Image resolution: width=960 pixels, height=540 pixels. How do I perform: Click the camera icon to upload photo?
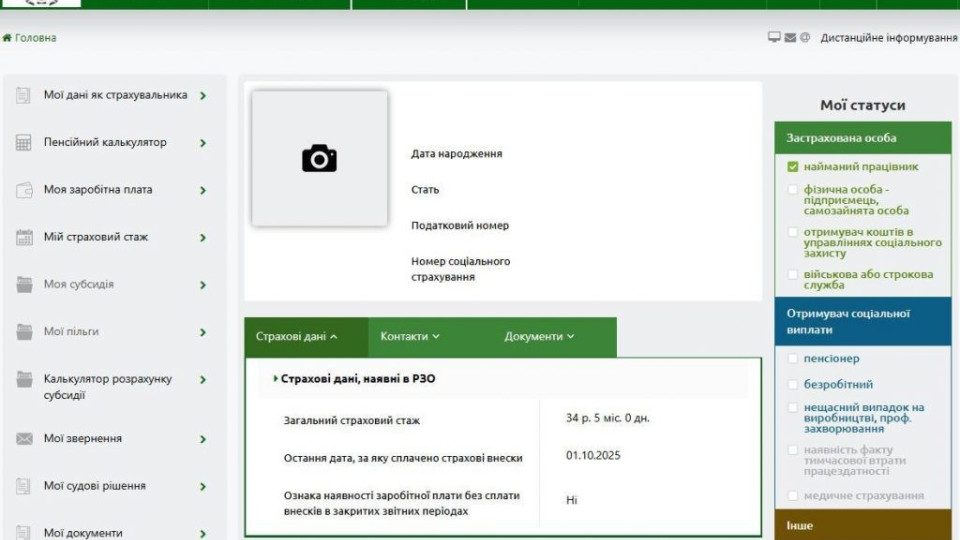tap(319, 159)
